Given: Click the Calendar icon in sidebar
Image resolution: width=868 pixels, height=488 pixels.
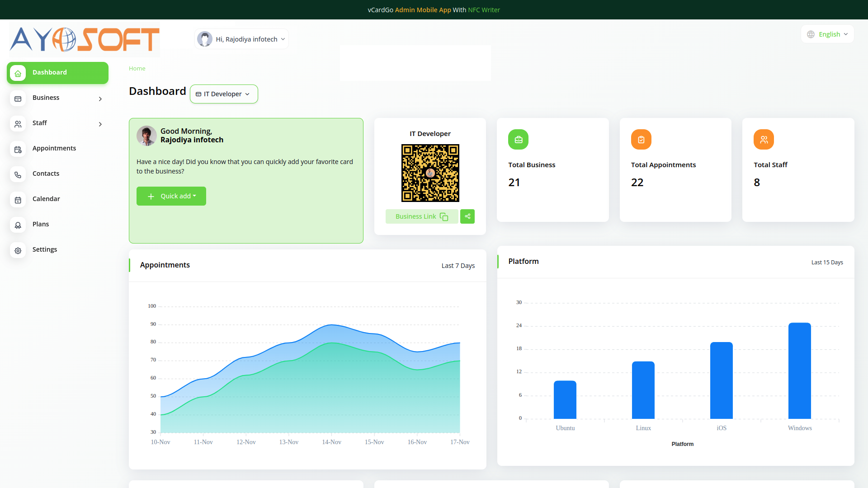Looking at the screenshot, I should point(18,200).
